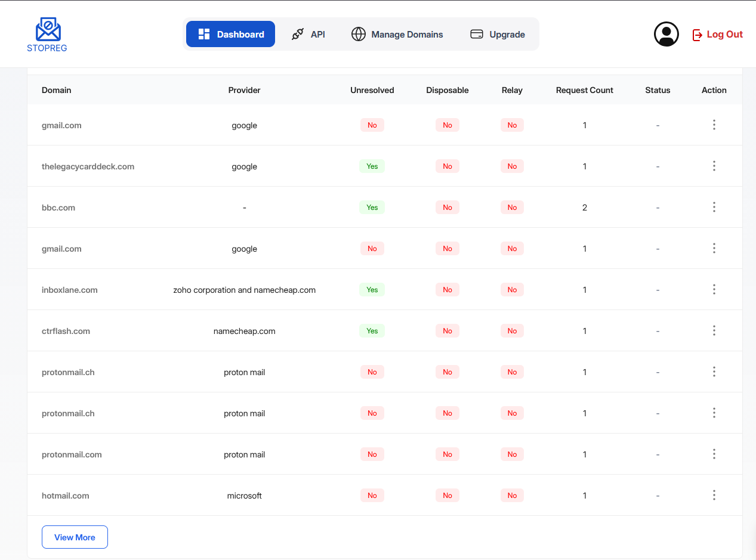Select the ctrflash.com domain name
This screenshot has height=560, width=756.
(66, 331)
